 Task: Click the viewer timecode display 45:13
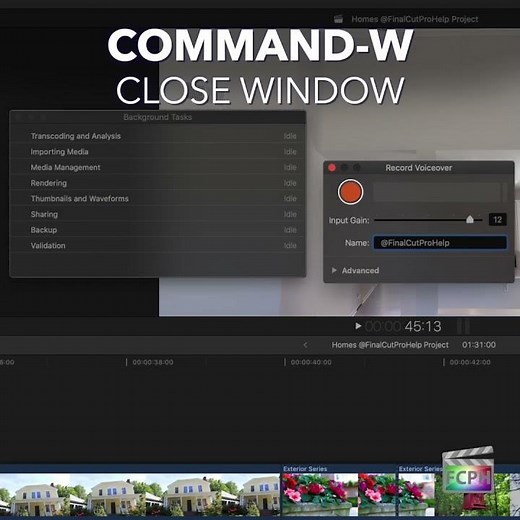(x=403, y=326)
